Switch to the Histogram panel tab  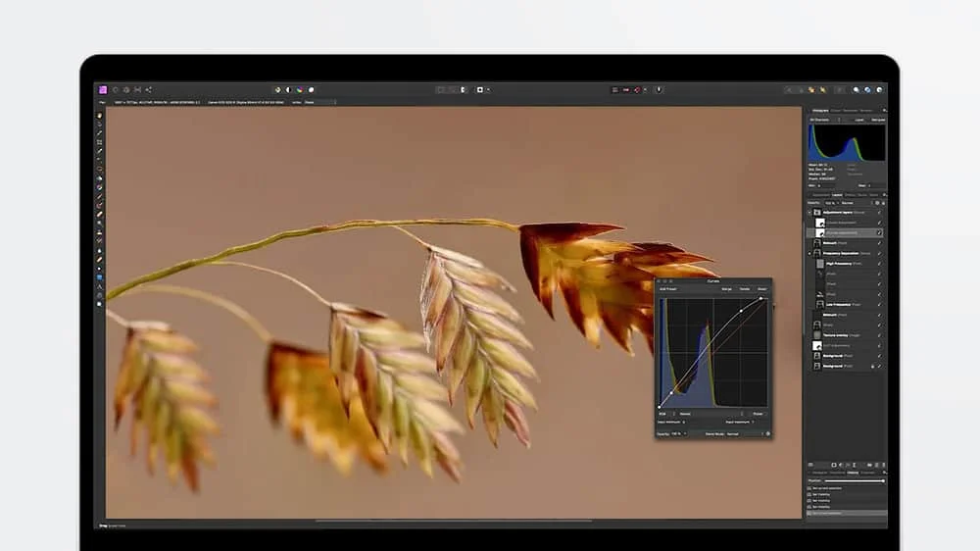[x=819, y=111]
